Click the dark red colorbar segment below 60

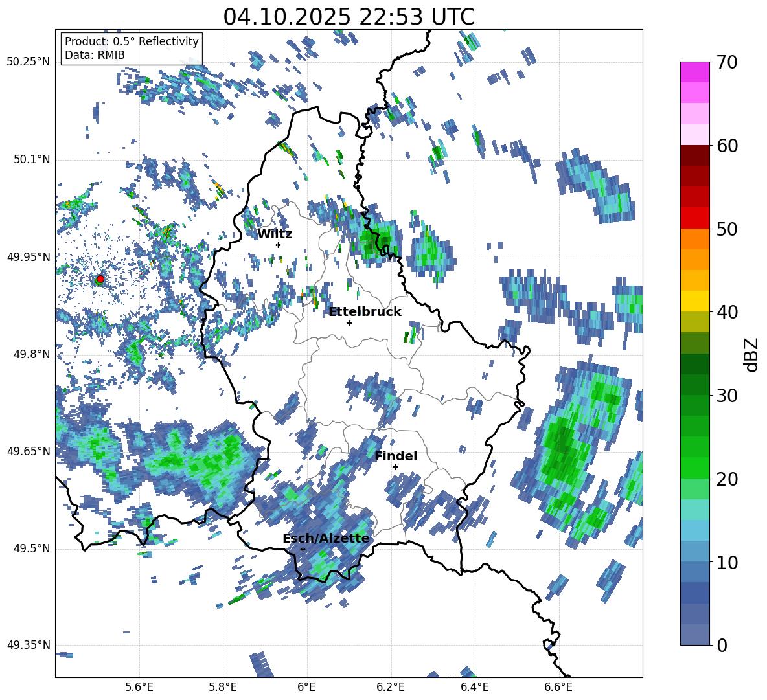click(x=694, y=155)
